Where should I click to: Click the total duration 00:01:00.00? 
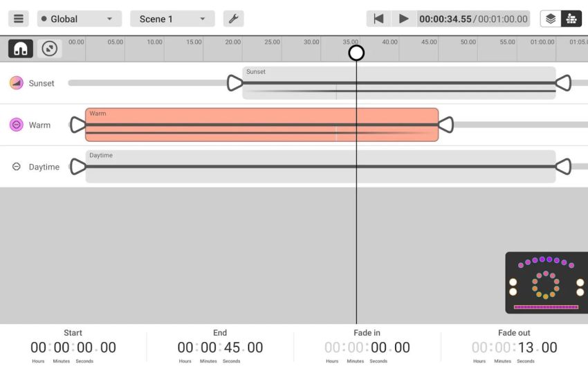point(502,19)
